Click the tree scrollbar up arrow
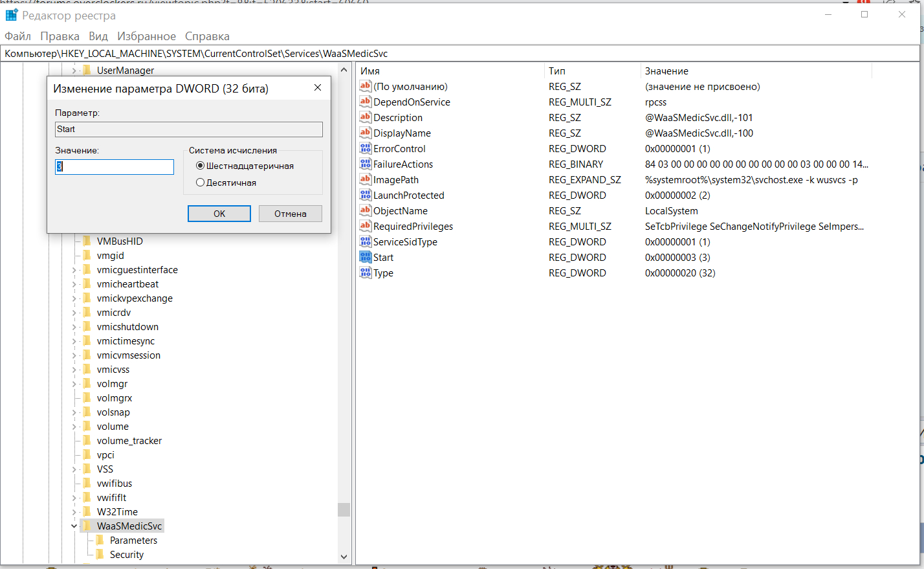This screenshot has width=924, height=569. coord(344,69)
